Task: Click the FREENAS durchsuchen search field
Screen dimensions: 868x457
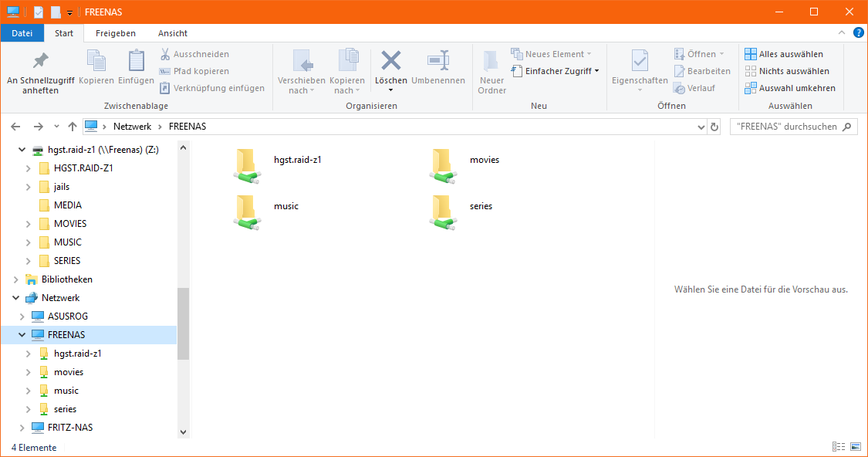Action: [x=793, y=127]
